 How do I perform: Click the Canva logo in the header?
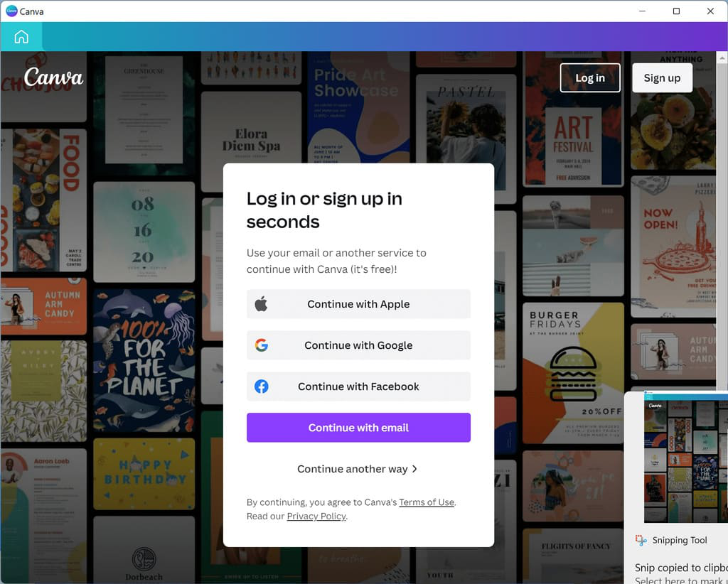click(x=53, y=77)
